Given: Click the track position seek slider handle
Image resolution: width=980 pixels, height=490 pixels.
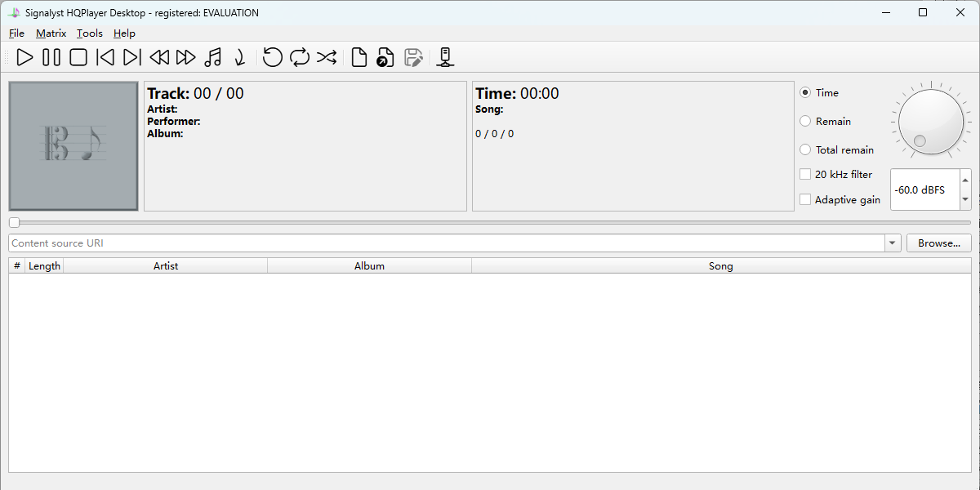Looking at the screenshot, I should tap(14, 222).
